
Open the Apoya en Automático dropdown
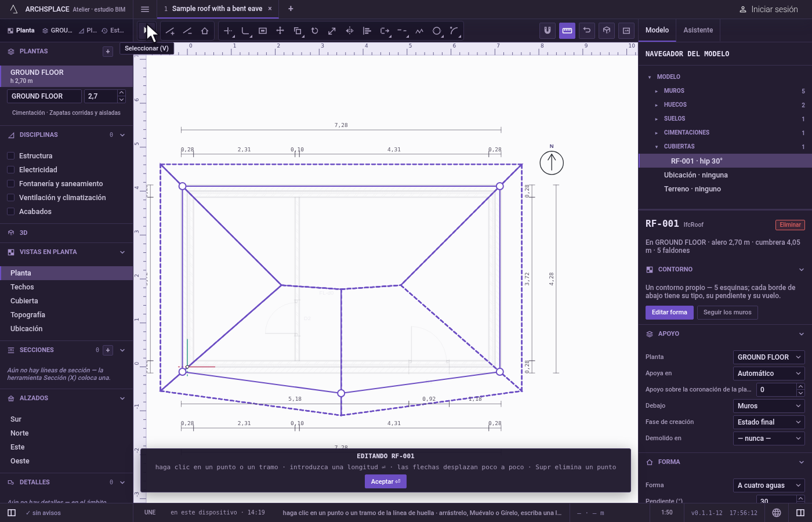(x=769, y=374)
